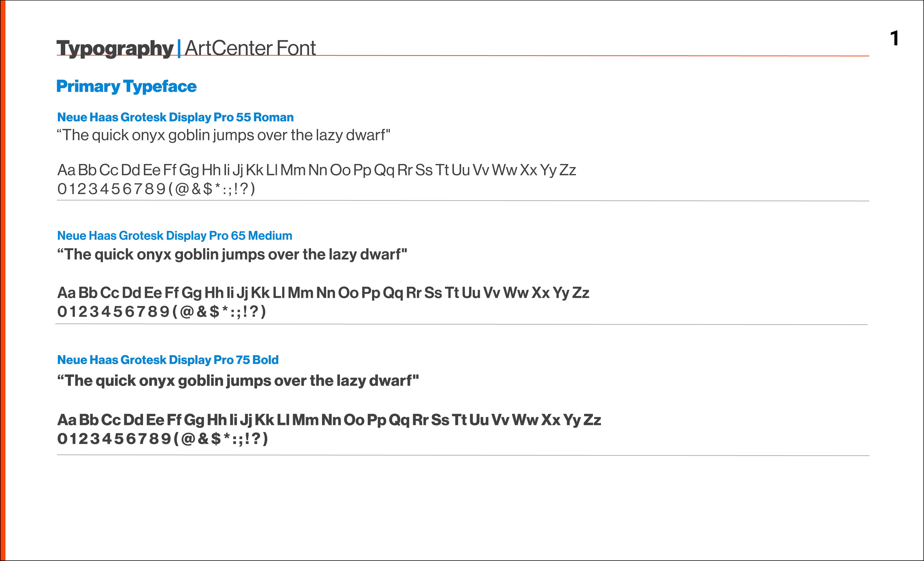
Task: Select the alphabet row in the 65 Medium section
Action: click(323, 293)
